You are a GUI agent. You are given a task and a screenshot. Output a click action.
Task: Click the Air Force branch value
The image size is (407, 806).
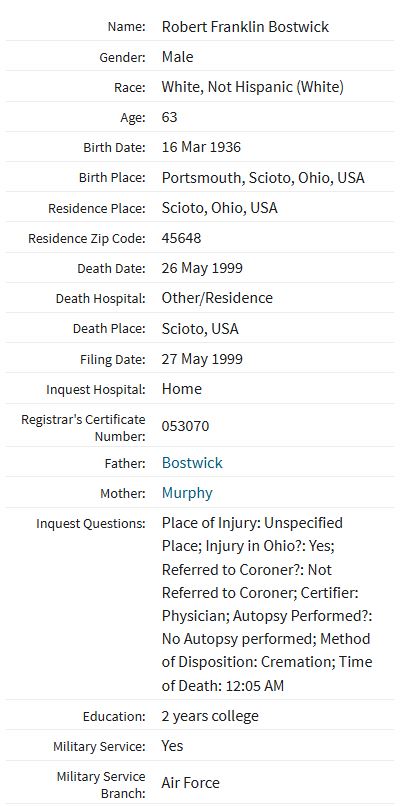190,783
